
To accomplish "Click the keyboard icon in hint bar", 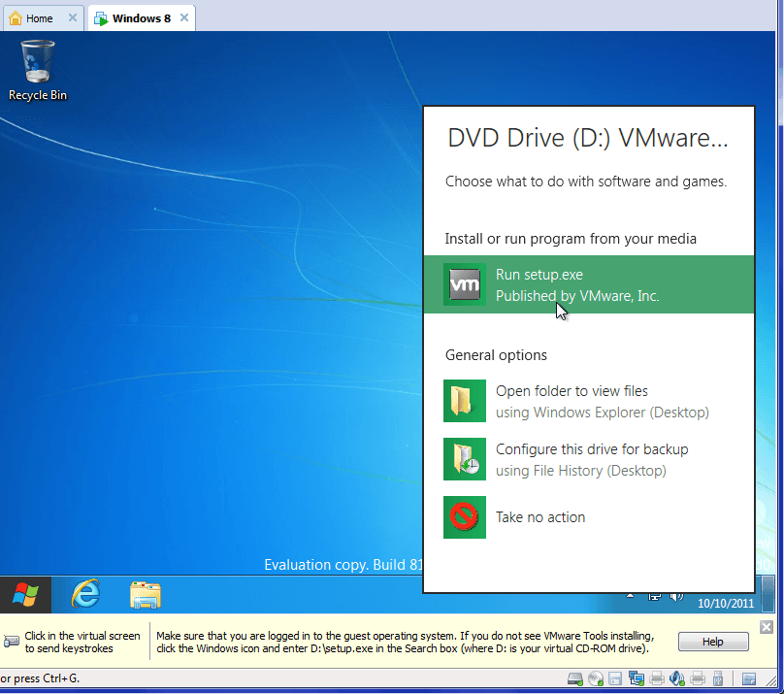I will pos(11,642).
